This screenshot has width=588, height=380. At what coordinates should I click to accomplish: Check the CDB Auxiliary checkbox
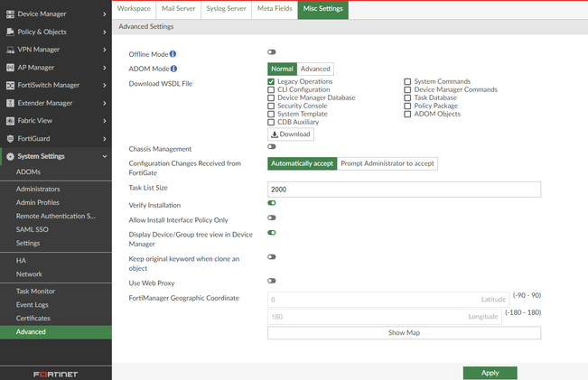[271, 122]
